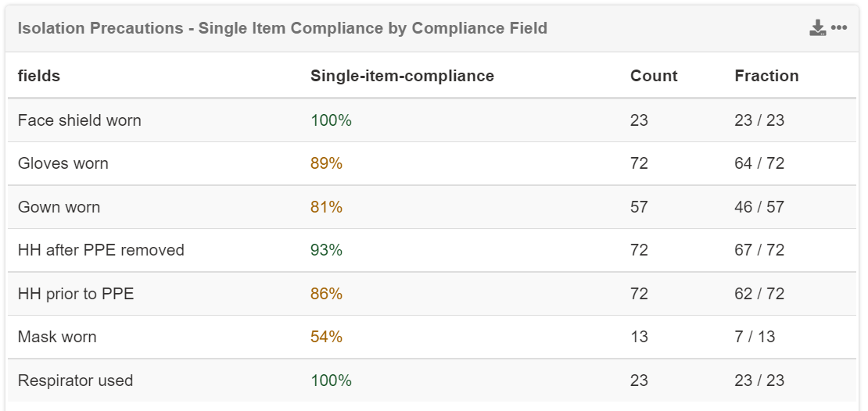Click the HH prior to PPE field
The image size is (868, 411).
76,294
